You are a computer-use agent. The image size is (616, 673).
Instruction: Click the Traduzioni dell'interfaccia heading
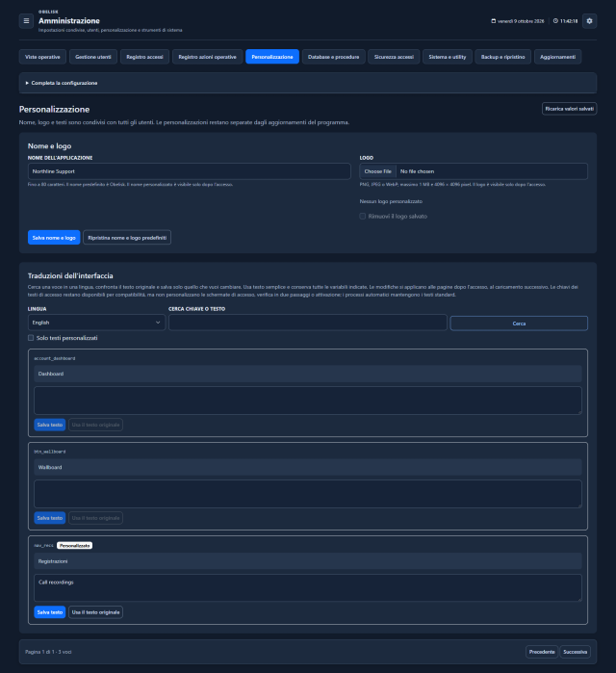70,275
